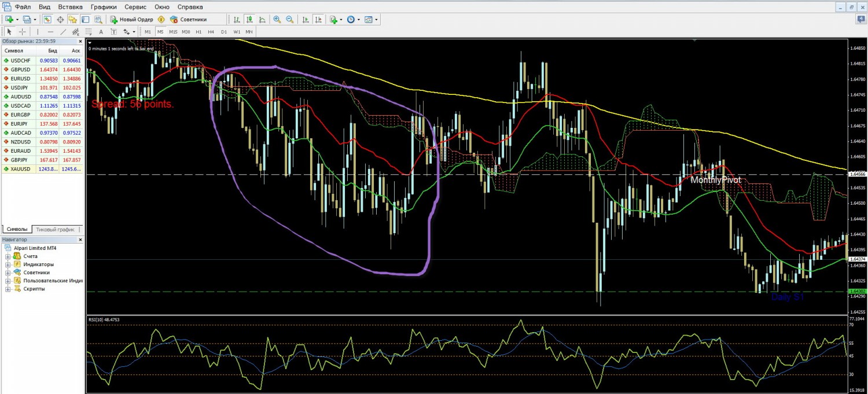Expand the Скрипты node in Navigator

tap(8, 289)
